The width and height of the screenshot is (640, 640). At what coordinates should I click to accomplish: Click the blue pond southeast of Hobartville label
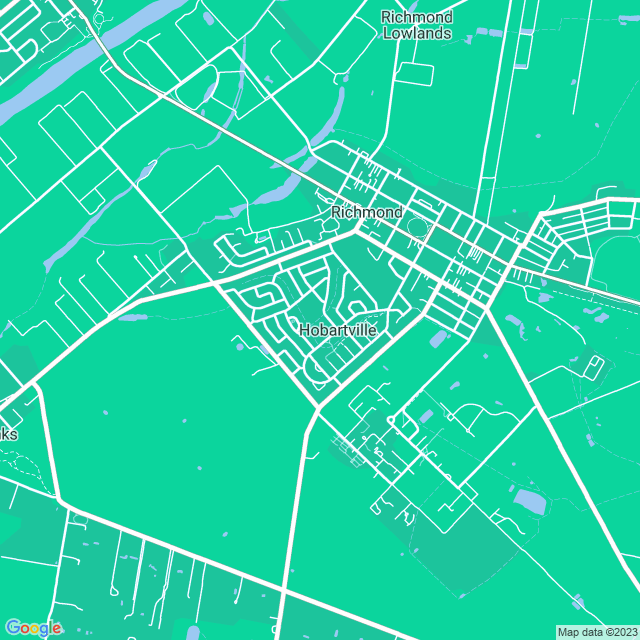438,340
